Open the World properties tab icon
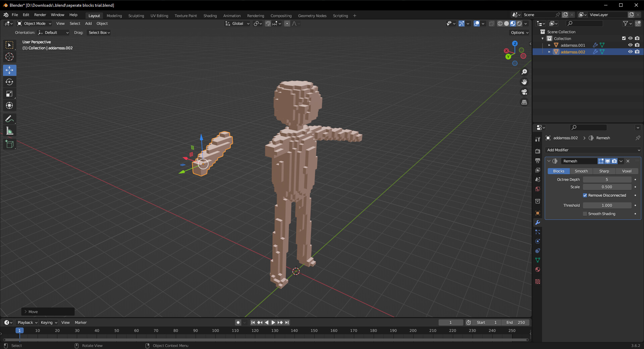 coord(538,189)
